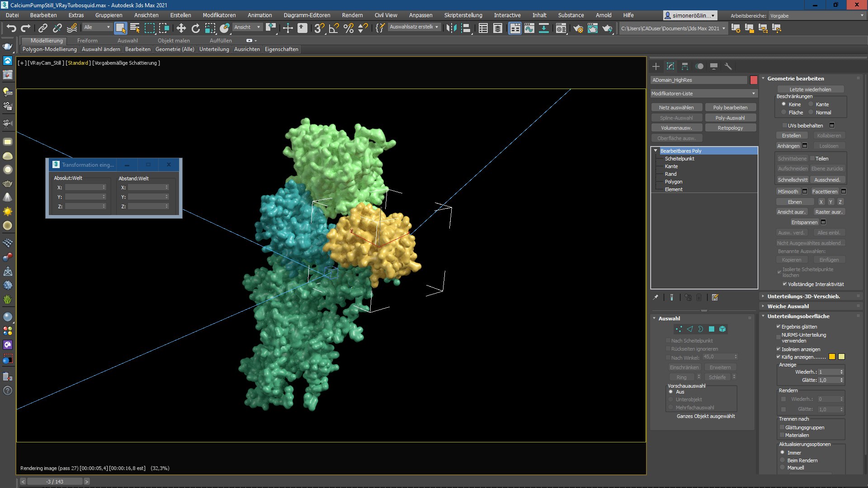The width and height of the screenshot is (868, 488).
Task: Select the Fläche constraint radio button
Action: point(784,112)
